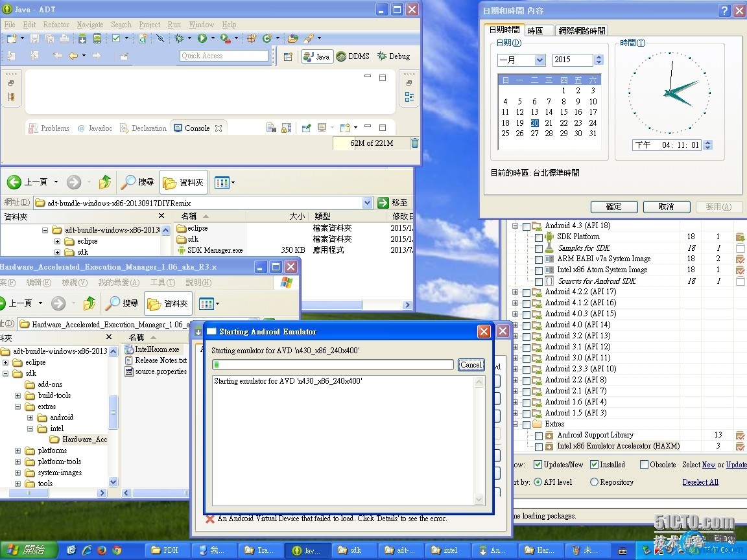Switch to Declaration tab
The height and width of the screenshot is (560, 747).
143,128
